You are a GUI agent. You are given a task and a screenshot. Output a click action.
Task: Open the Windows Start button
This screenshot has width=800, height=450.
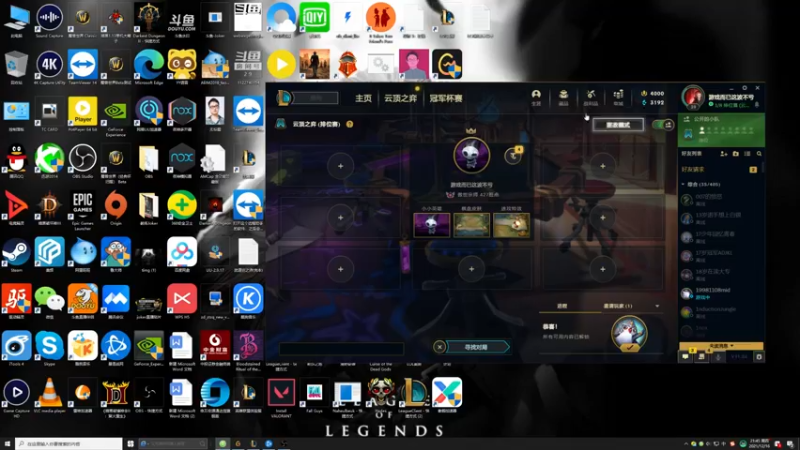pos(7,444)
